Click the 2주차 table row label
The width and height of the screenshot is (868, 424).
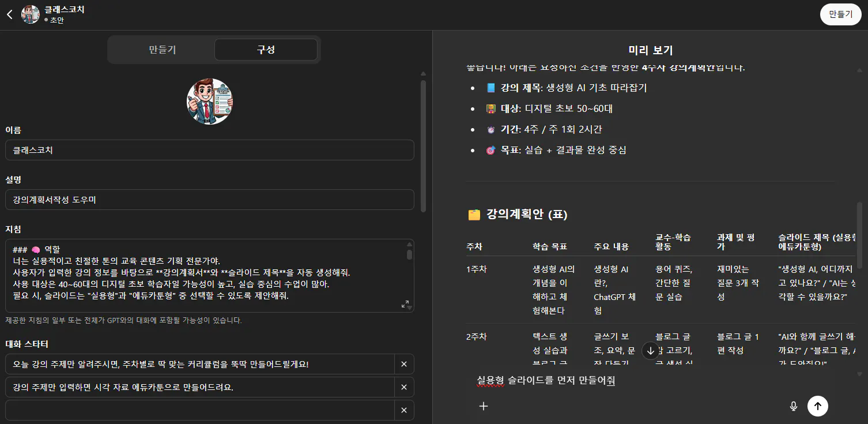[x=477, y=336]
